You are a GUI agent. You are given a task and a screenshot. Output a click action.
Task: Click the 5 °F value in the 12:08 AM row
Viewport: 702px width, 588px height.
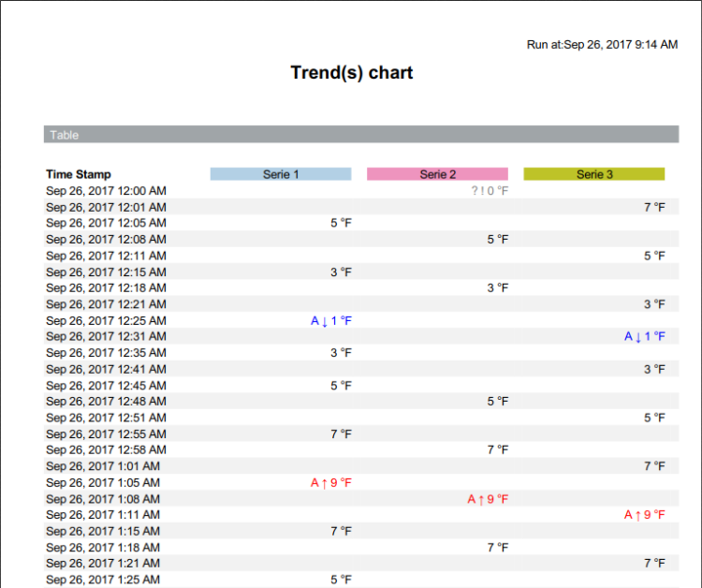pos(498,240)
